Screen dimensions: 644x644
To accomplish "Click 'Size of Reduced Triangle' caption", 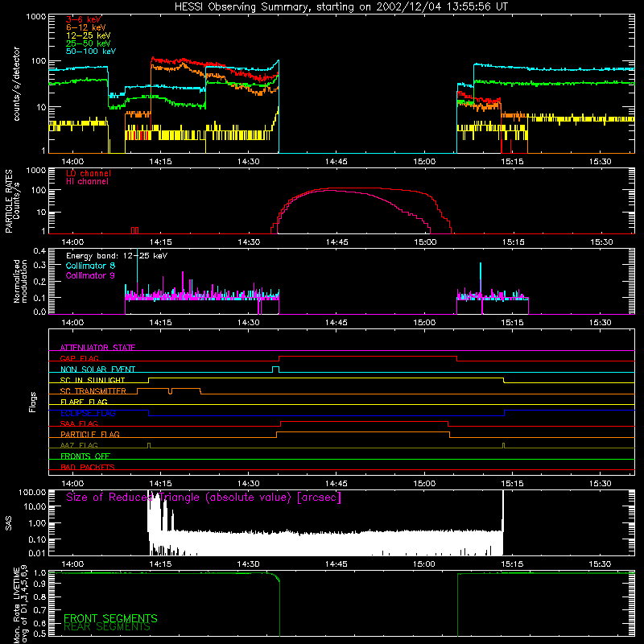I will click(204, 497).
